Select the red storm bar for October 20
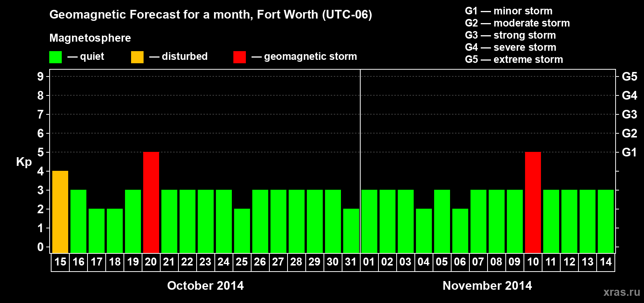The image size is (644, 303). pyautogui.click(x=151, y=202)
